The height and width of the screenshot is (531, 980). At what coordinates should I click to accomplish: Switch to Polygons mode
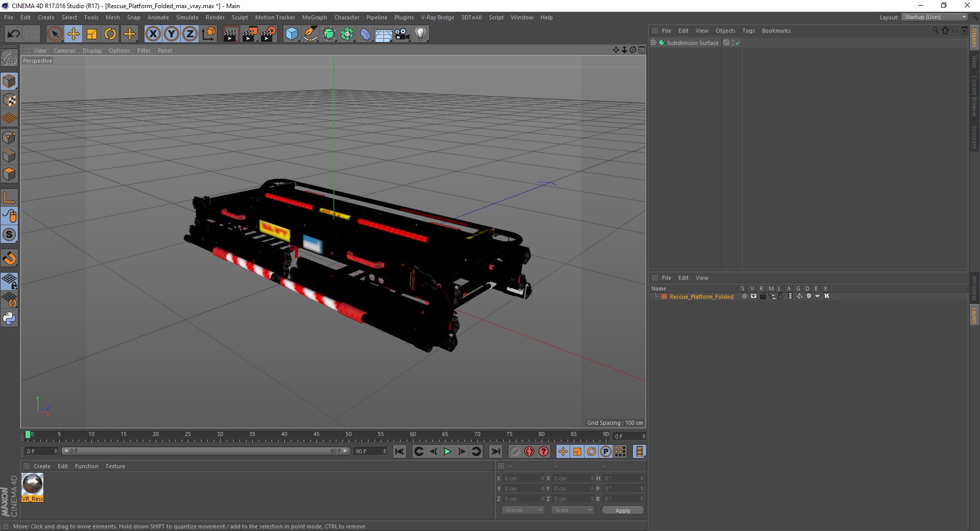[9, 174]
